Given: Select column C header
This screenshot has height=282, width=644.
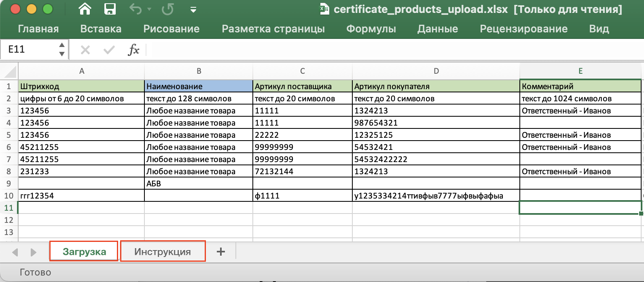Looking at the screenshot, I should [302, 71].
